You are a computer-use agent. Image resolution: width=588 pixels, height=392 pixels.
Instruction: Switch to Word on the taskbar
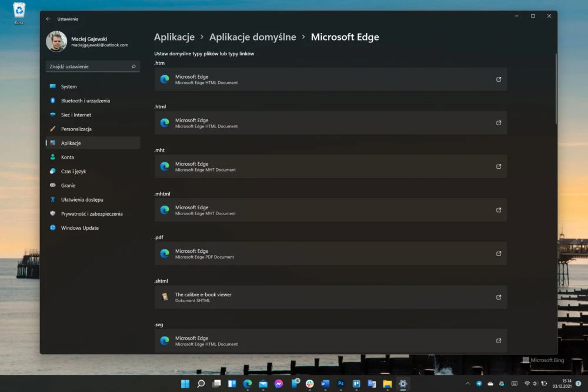[325, 384]
